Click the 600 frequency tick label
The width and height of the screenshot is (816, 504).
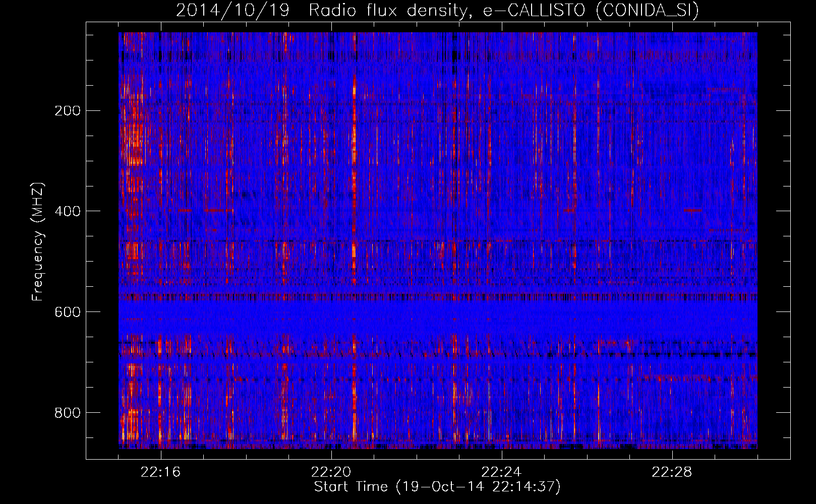67,312
